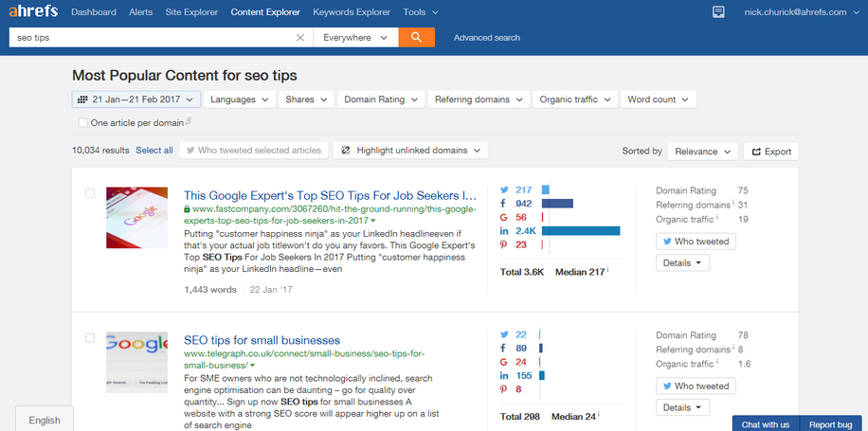Click info icon beside Organic traffic 1.6
The height and width of the screenshot is (431, 868).
[x=717, y=362]
